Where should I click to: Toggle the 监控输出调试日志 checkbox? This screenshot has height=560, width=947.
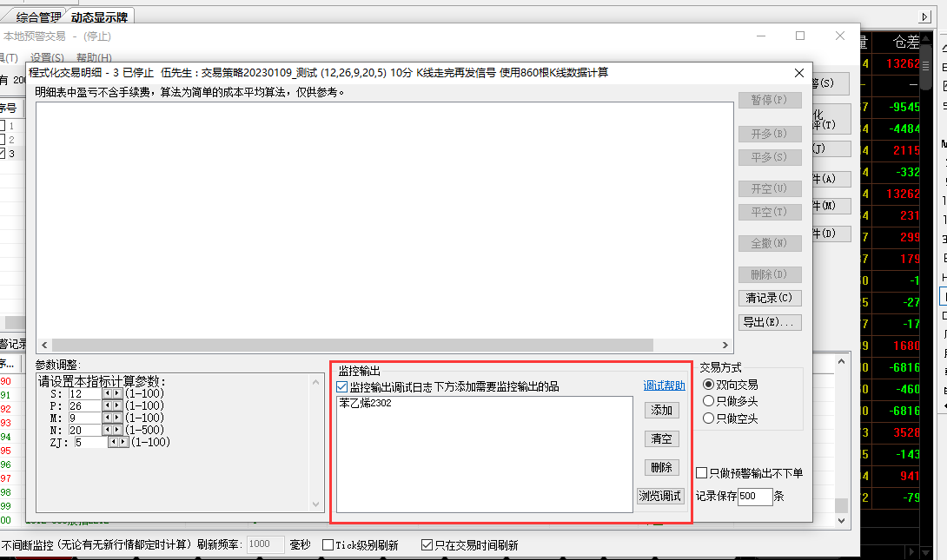click(341, 387)
